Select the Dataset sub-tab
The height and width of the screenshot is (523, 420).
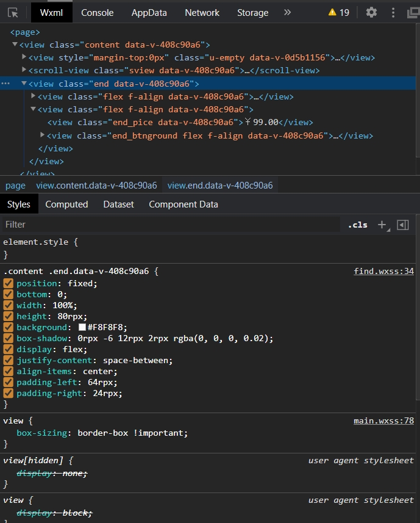[119, 204]
